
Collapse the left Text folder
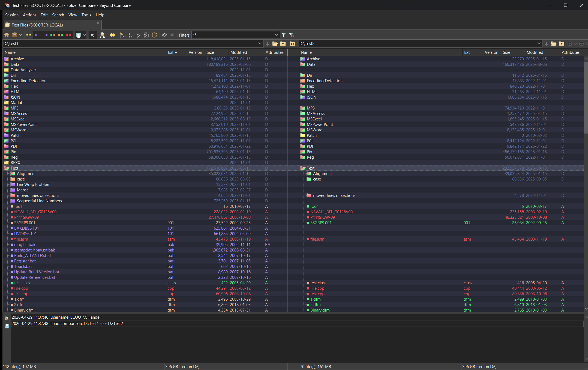point(7,168)
